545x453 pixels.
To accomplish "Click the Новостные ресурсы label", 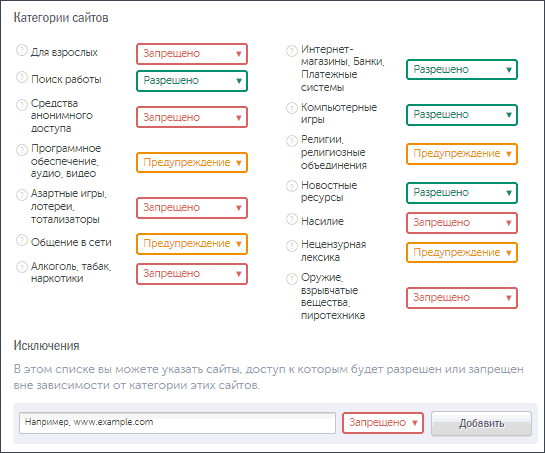I will [329, 191].
